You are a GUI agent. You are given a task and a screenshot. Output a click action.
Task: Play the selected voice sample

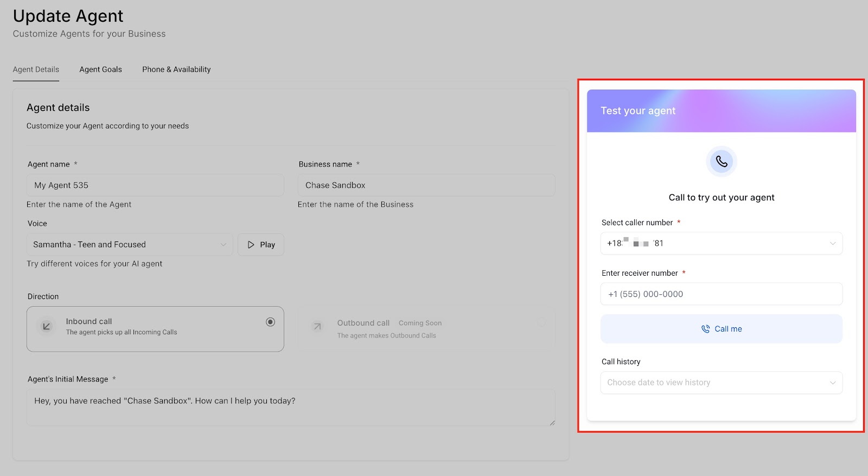pos(261,245)
